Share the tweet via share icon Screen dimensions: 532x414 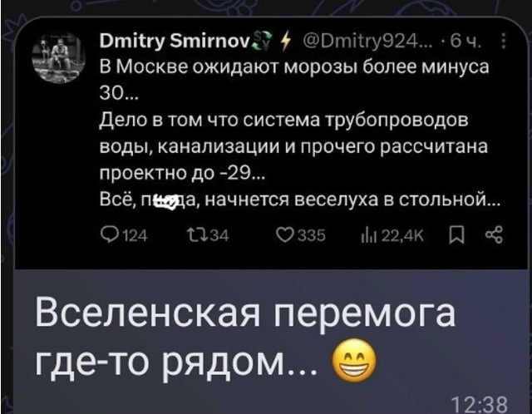(494, 235)
